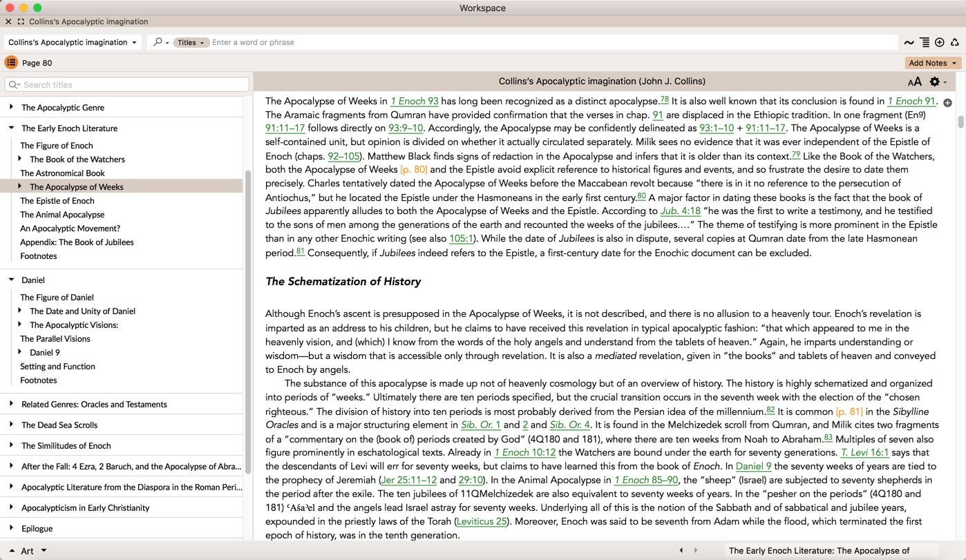Image resolution: width=966 pixels, height=560 pixels.
Task: Expand The Book of the Watchers
Action: (x=20, y=159)
